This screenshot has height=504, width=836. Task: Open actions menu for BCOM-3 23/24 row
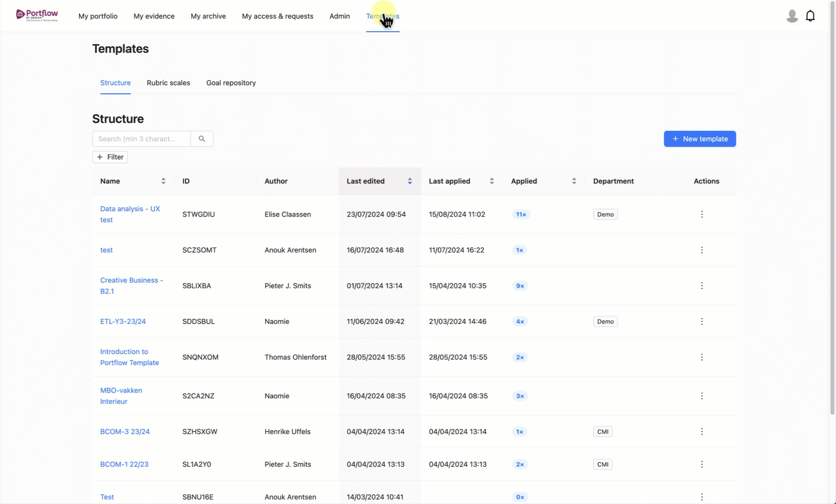[702, 432]
